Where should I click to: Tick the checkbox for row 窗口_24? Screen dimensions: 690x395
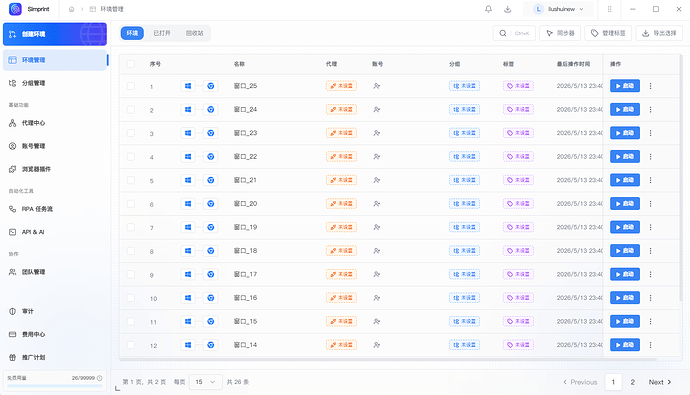click(131, 110)
